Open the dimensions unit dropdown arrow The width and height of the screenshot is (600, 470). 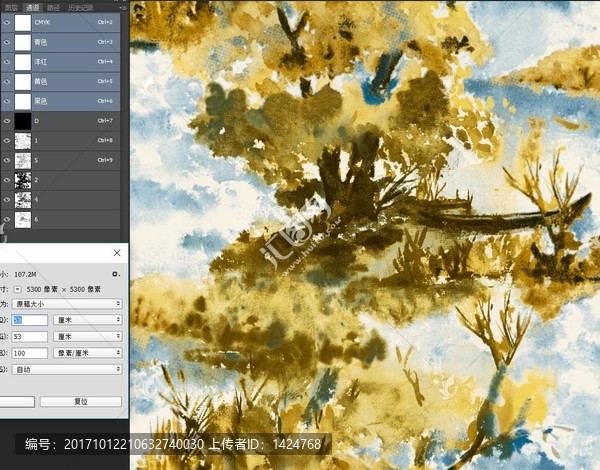click(18, 289)
